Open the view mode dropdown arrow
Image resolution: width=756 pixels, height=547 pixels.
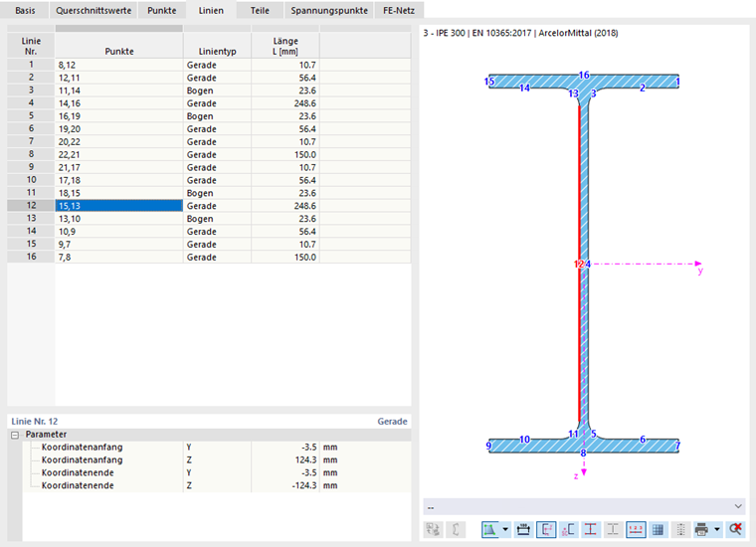click(505, 530)
